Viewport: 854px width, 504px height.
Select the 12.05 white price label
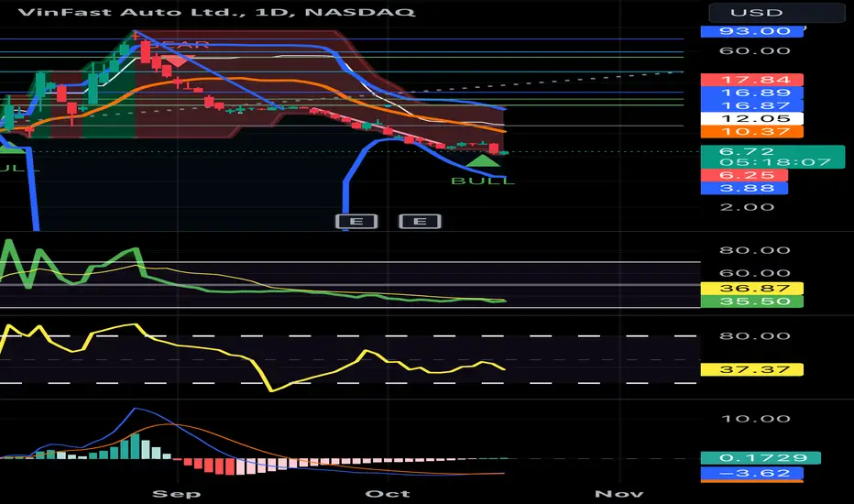pyautogui.click(x=752, y=119)
